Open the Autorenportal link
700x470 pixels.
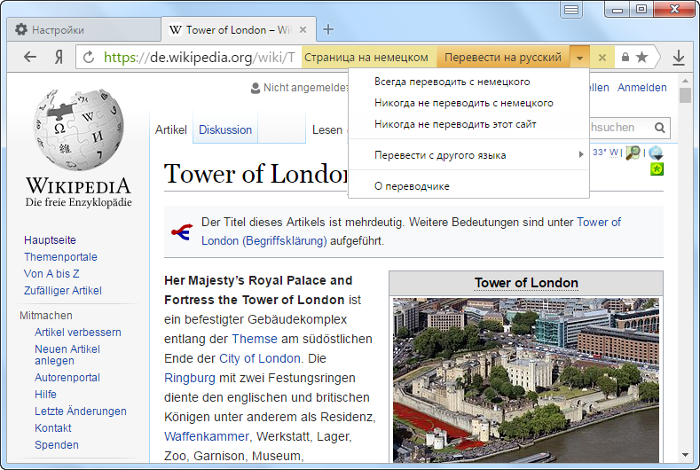67,378
